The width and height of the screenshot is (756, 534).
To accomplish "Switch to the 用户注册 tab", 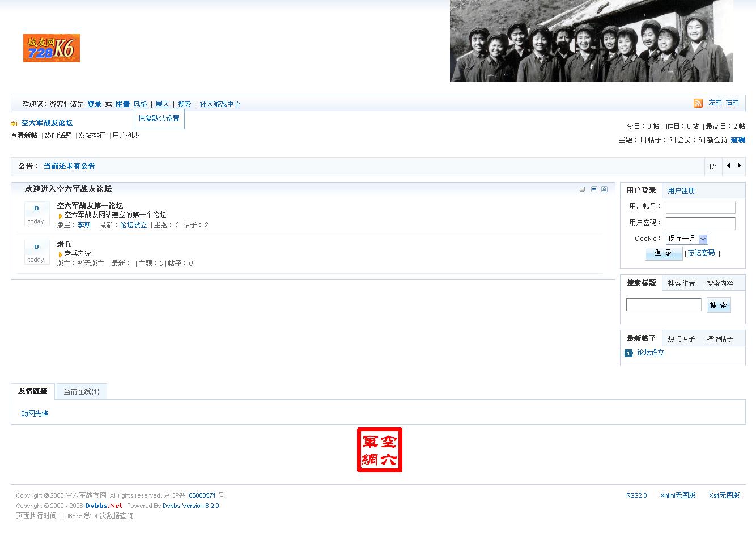I will 681,191.
